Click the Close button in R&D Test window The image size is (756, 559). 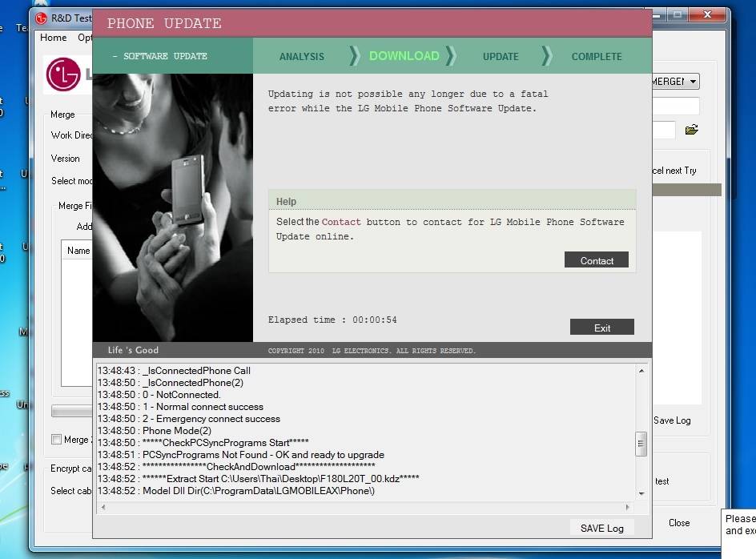[679, 523]
